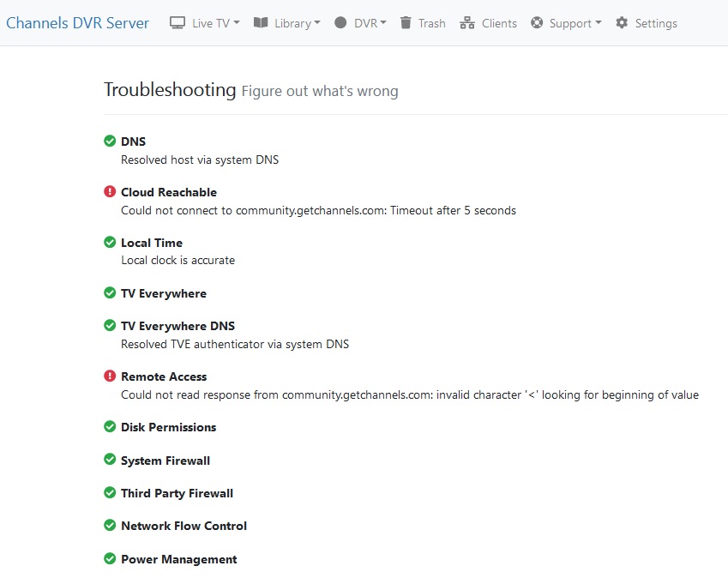Click green check icon next to DNS
The height and width of the screenshot is (584, 728).
coord(110,141)
